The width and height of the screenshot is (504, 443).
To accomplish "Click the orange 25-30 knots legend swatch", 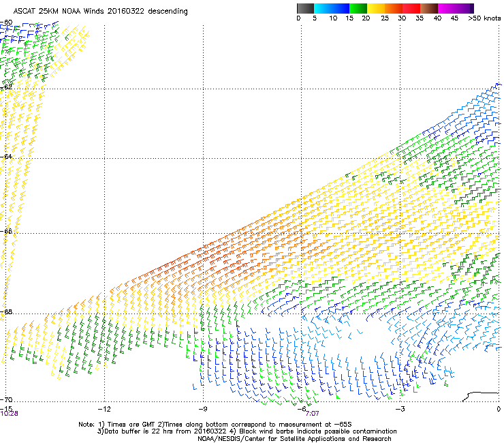I will (394, 8).
